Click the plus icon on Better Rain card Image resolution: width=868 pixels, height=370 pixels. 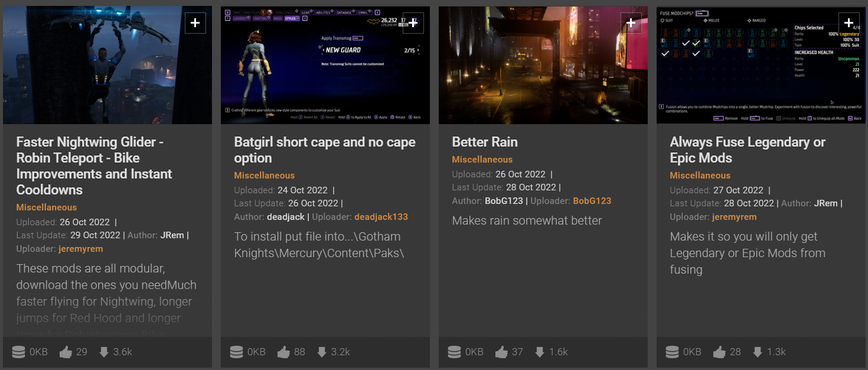click(631, 23)
